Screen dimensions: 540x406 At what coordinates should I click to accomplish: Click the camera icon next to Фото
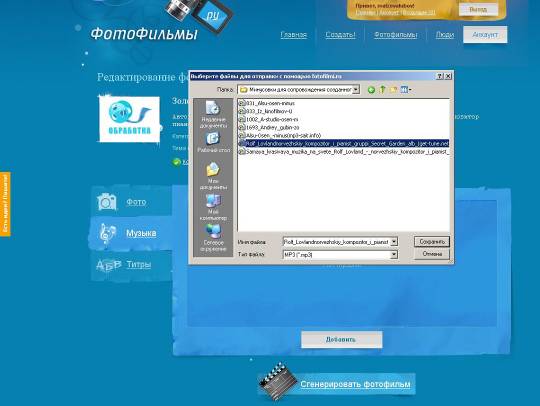click(107, 201)
